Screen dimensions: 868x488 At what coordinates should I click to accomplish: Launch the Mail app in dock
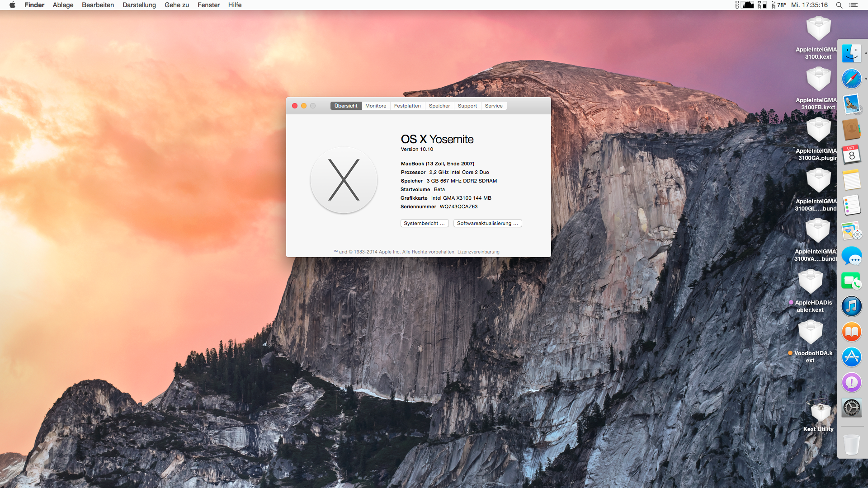click(x=852, y=104)
